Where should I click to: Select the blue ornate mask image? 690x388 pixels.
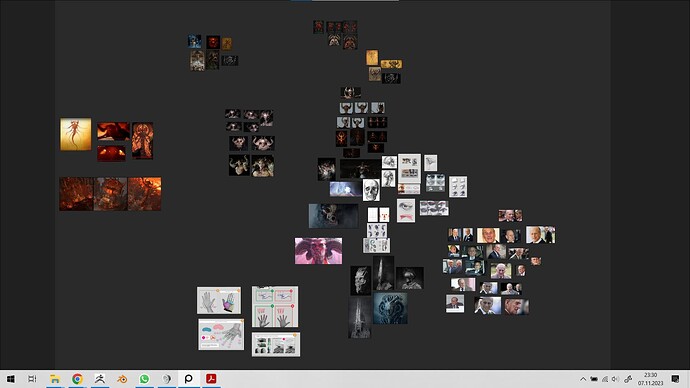click(390, 308)
